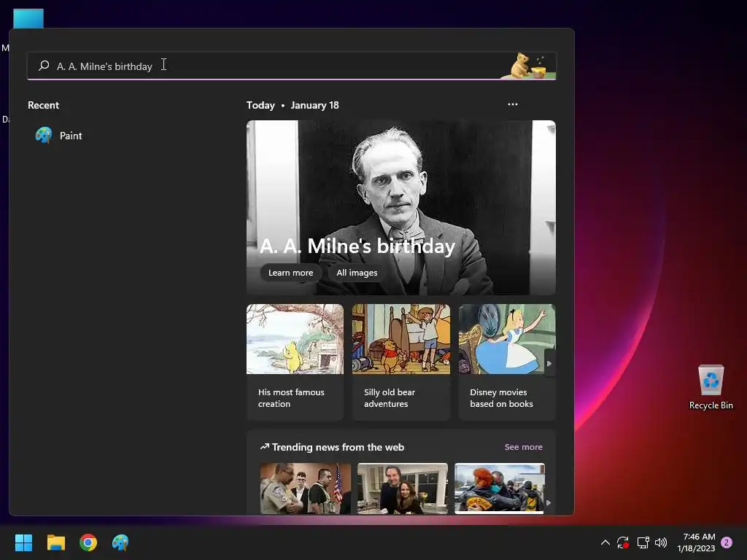Open the network tray icon

[x=643, y=542]
